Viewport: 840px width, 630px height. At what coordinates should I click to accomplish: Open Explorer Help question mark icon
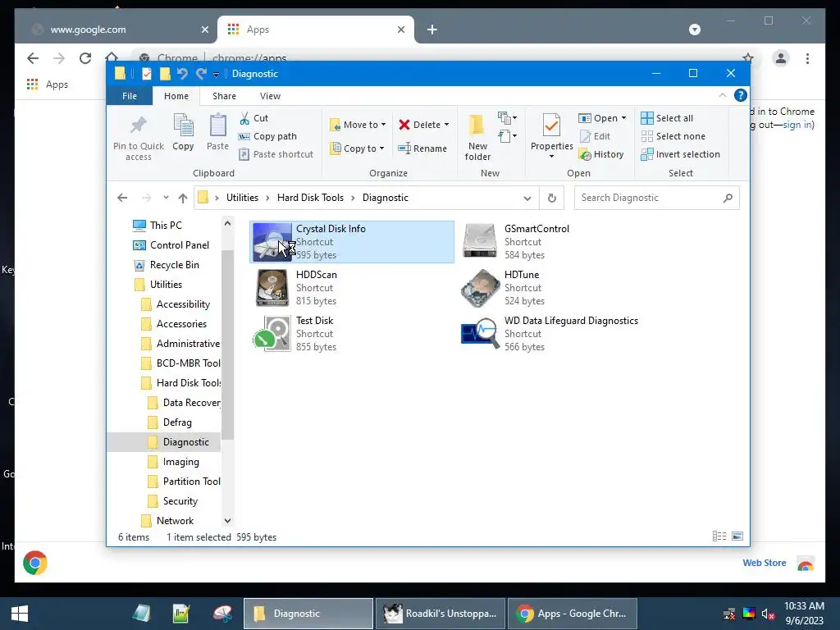click(x=741, y=95)
